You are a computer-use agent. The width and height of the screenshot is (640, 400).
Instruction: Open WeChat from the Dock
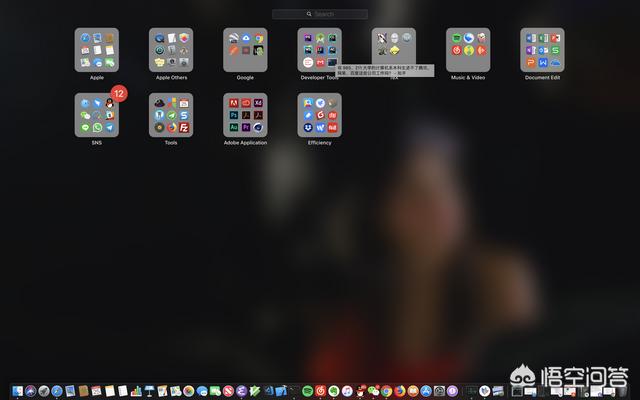(373, 391)
